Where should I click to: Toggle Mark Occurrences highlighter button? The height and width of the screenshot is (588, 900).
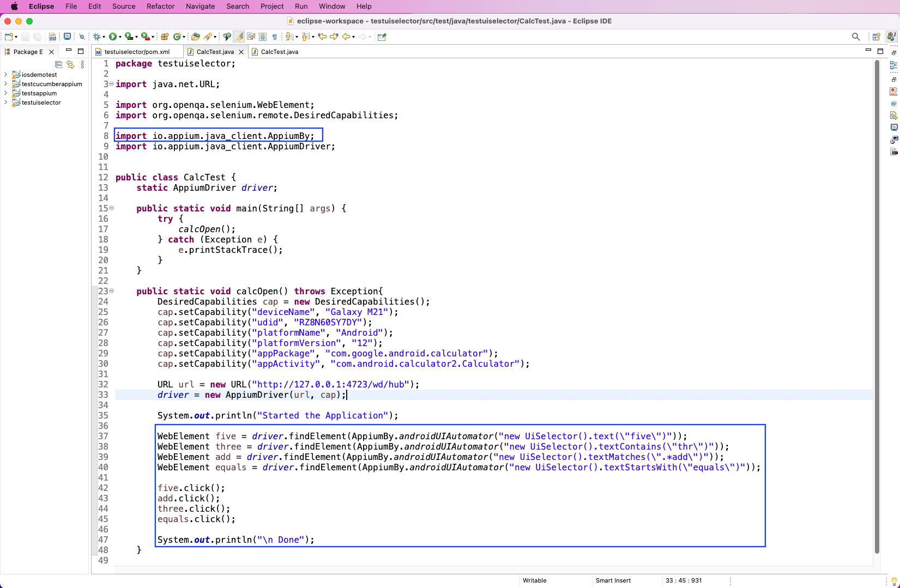click(239, 37)
